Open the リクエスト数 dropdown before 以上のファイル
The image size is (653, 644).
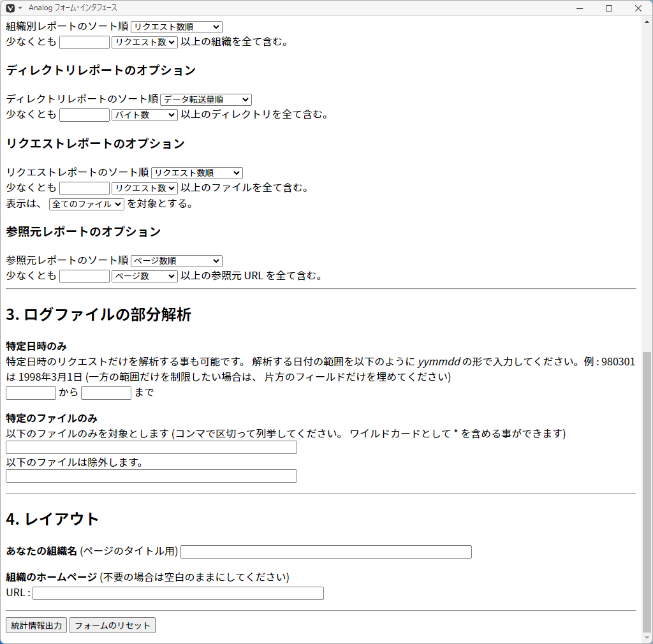pos(145,188)
